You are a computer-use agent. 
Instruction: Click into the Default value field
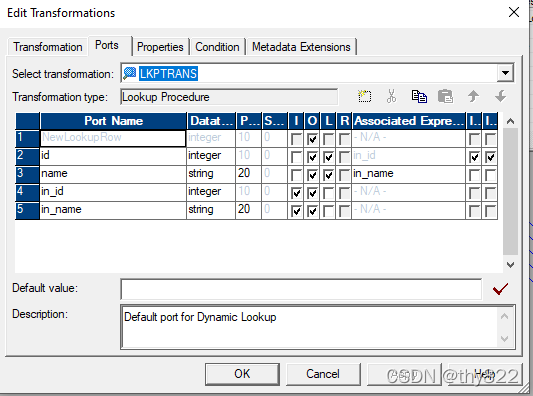(x=301, y=289)
